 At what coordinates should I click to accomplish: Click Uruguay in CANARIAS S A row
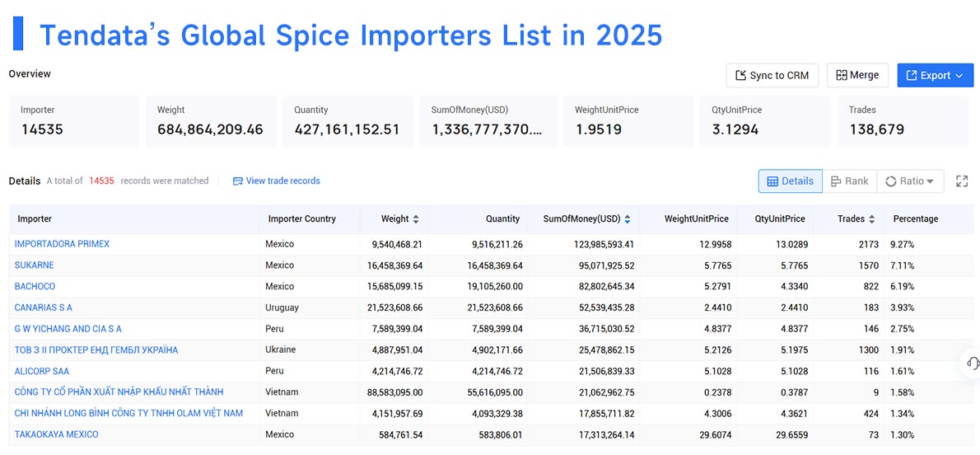(x=282, y=308)
